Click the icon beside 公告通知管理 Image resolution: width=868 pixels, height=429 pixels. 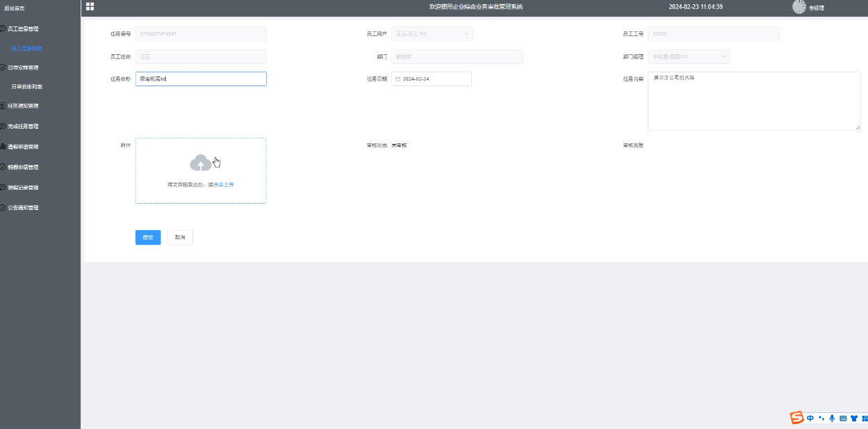[3, 207]
